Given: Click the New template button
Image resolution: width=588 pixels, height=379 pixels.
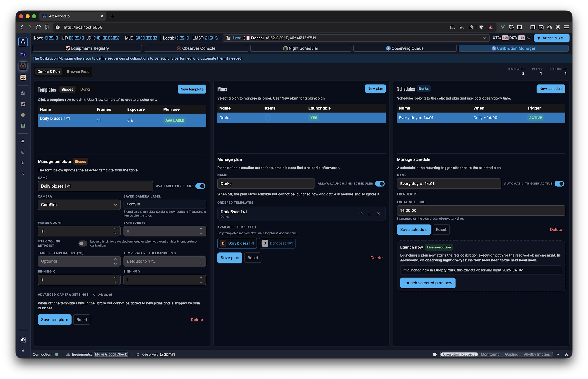Looking at the screenshot, I should coord(192,89).
